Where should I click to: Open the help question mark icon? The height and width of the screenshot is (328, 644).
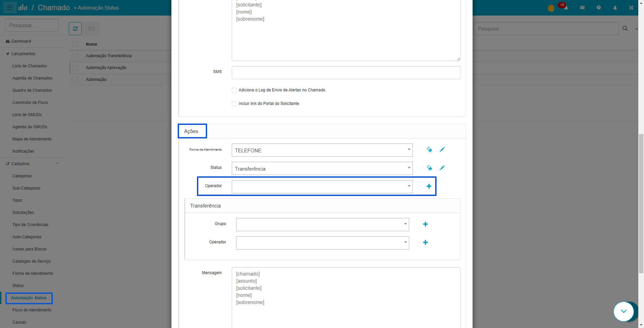click(599, 7)
